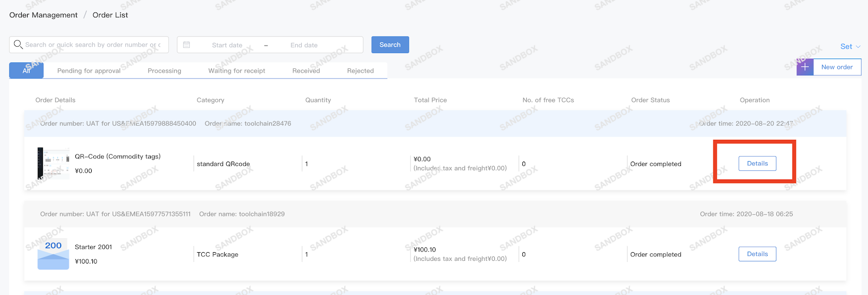This screenshot has width=868, height=295.
Task: Click the Starter 2001 product name
Action: tap(93, 247)
